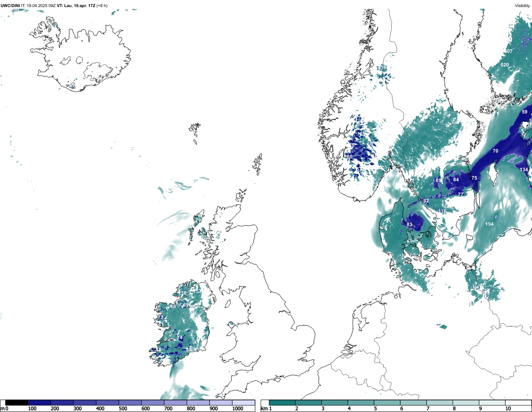This screenshot has height=412, width=532.
Task: Click the palest 9–10 km legend swatch
Action: [493, 402]
